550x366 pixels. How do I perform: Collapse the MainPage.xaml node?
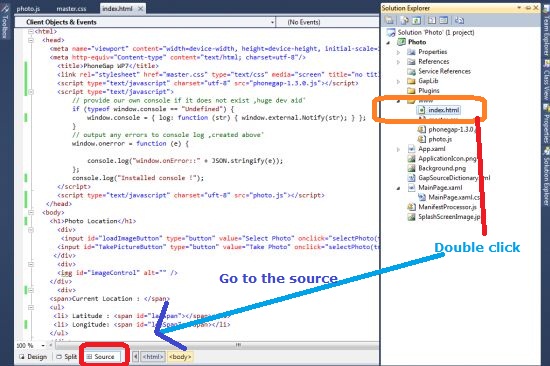398,188
